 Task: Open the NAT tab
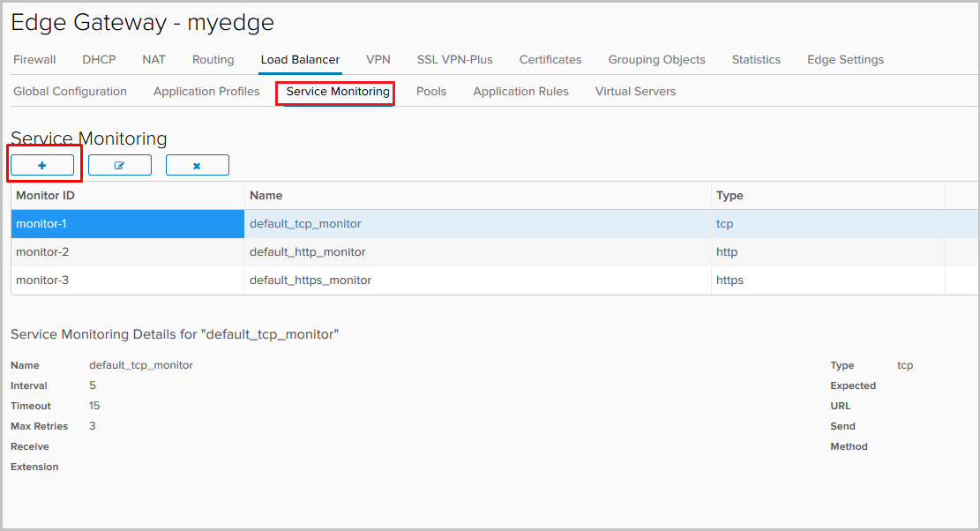[x=153, y=59]
